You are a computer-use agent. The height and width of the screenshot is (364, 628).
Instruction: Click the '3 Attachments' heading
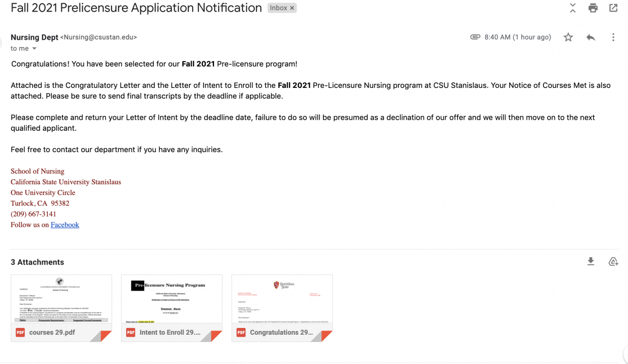coord(37,262)
